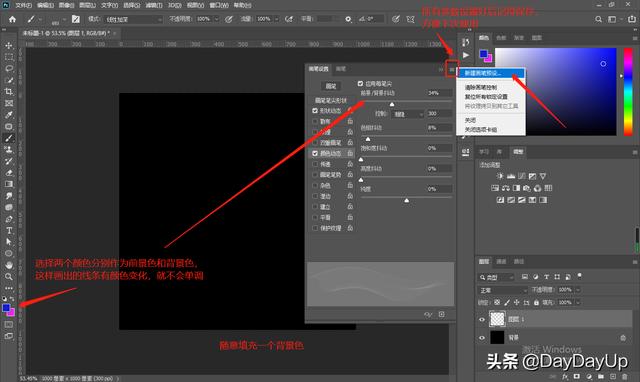
Task: Click Layer 1 thumbnail
Action: 497,319
